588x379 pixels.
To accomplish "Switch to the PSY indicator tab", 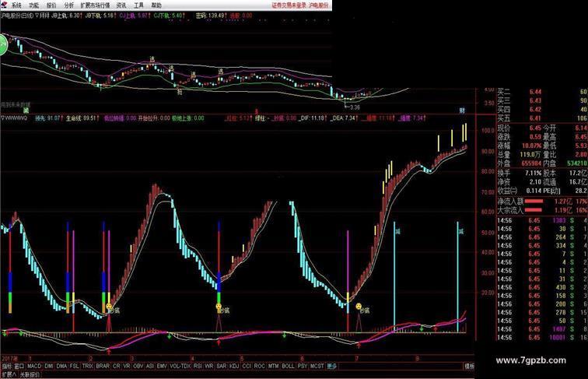I will [303, 366].
